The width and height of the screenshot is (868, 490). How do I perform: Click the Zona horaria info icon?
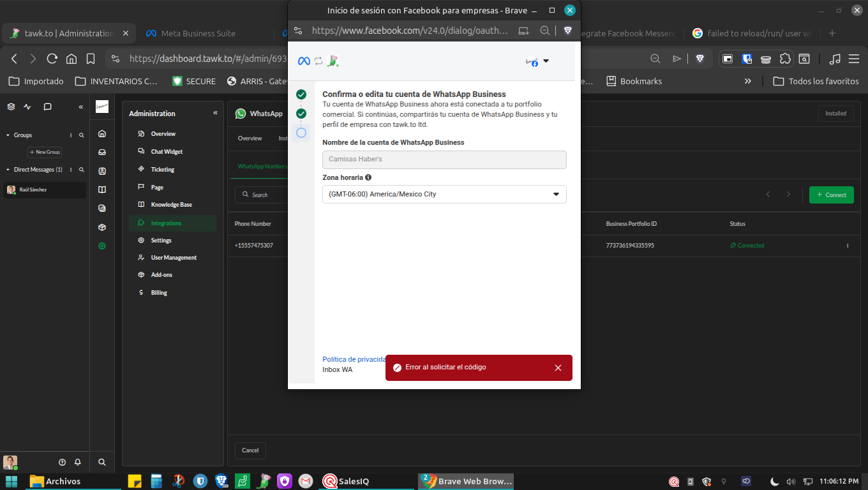tap(368, 177)
